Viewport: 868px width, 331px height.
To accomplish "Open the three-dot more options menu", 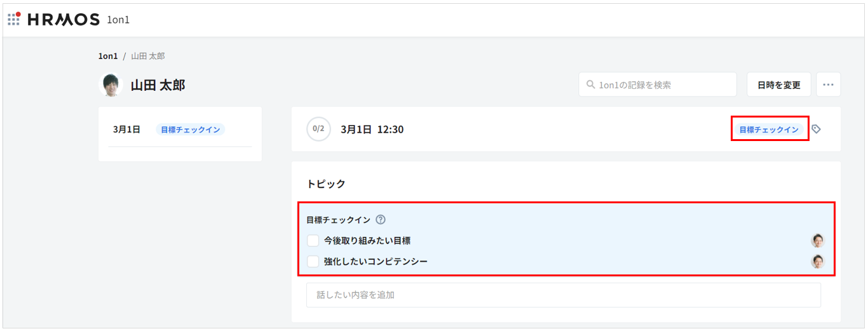I will click(828, 84).
